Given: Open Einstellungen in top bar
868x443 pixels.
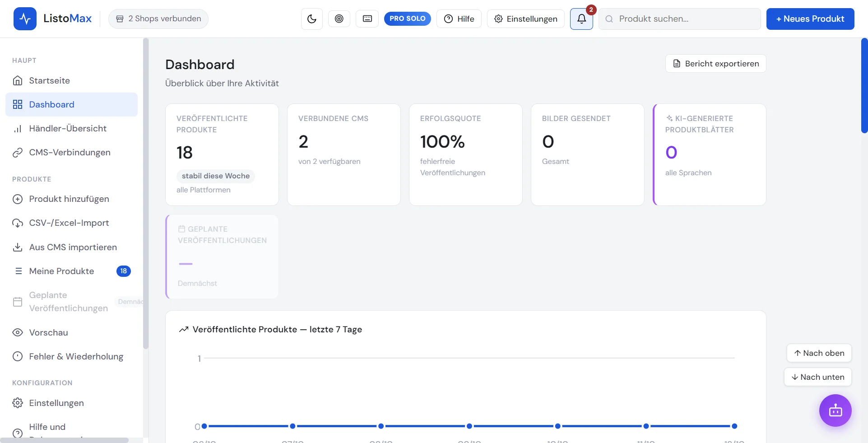Looking at the screenshot, I should [526, 19].
